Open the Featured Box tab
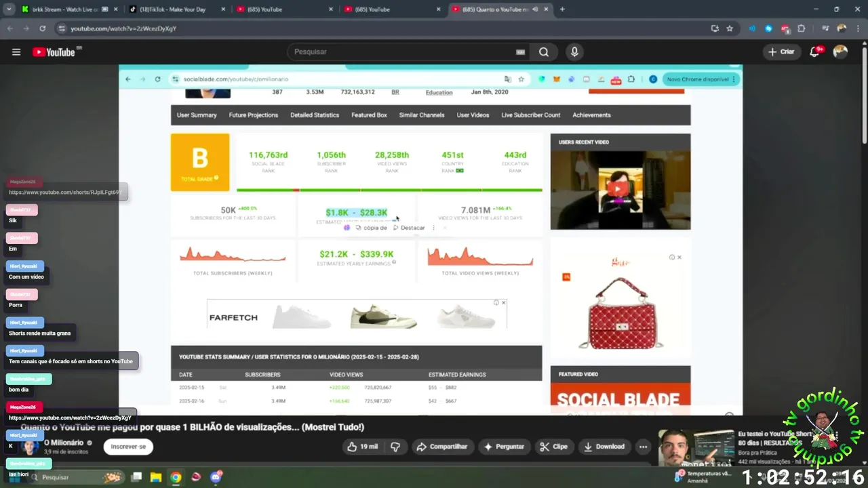868x488 pixels. [369, 115]
